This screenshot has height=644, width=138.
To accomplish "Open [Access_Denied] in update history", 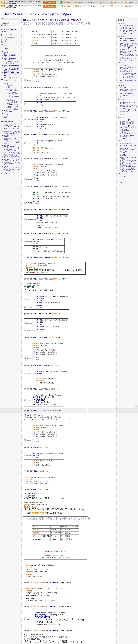I will point(125,131).
